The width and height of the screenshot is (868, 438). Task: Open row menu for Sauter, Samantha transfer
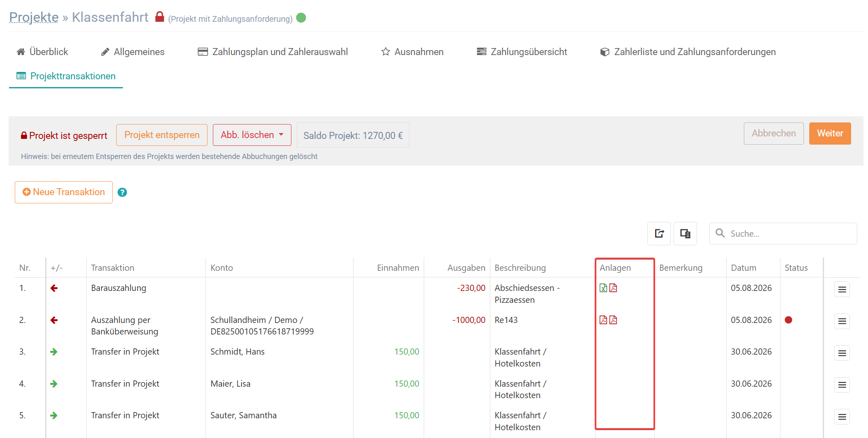pyautogui.click(x=842, y=417)
